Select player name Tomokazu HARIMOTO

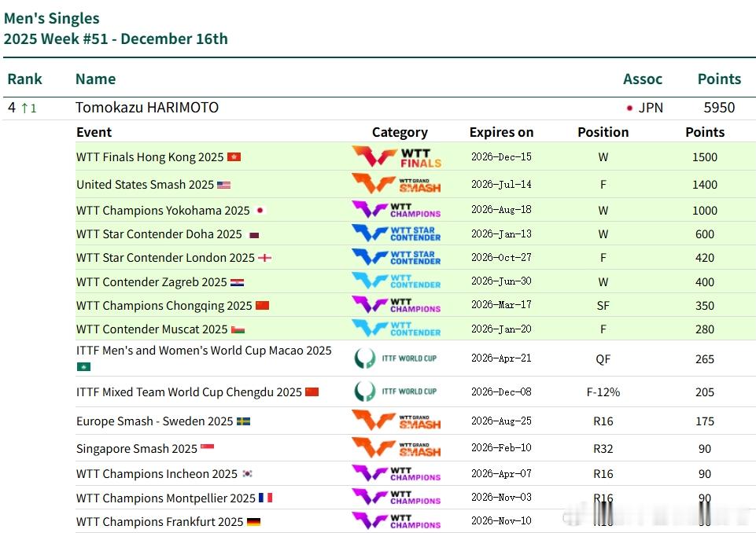coord(147,108)
